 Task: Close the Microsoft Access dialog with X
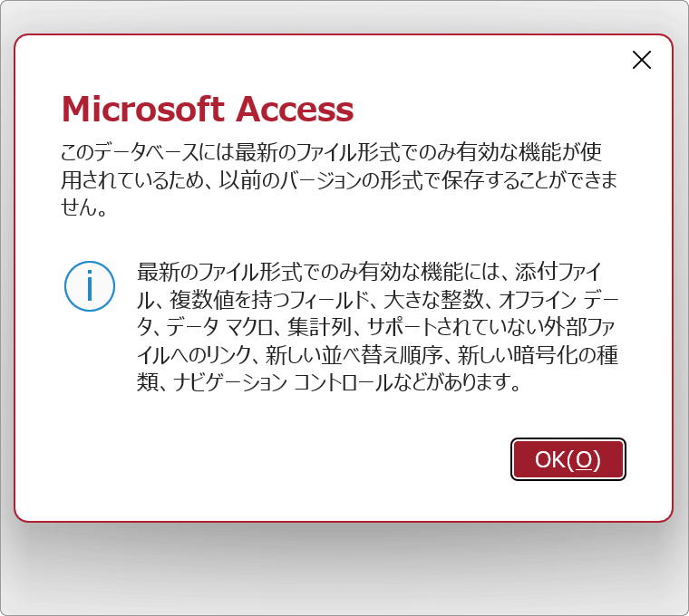641,60
